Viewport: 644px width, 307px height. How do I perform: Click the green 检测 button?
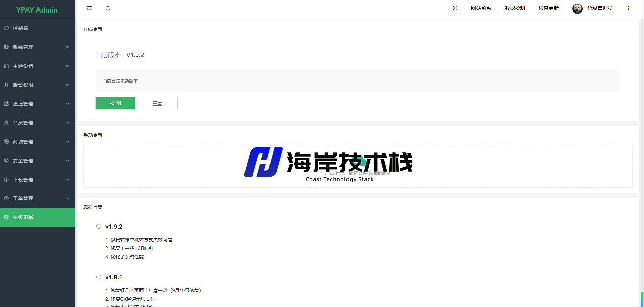[115, 103]
